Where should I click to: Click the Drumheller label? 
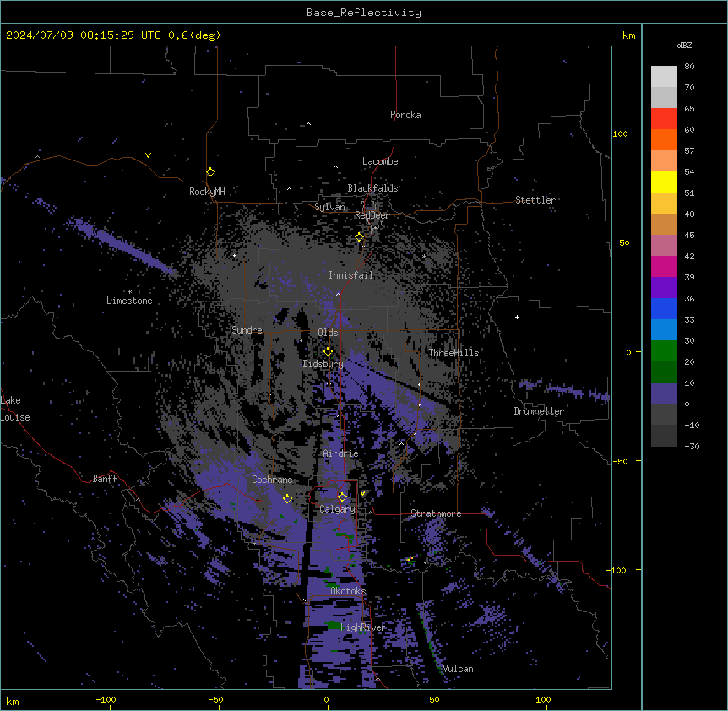[539, 411]
